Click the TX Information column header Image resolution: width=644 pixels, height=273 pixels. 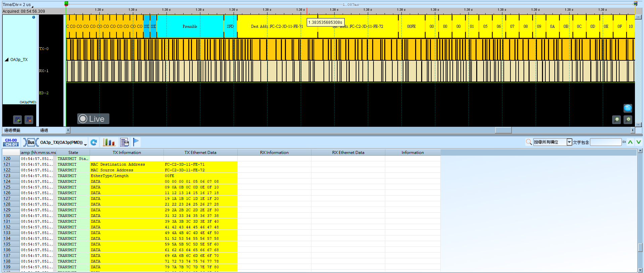pos(127,153)
